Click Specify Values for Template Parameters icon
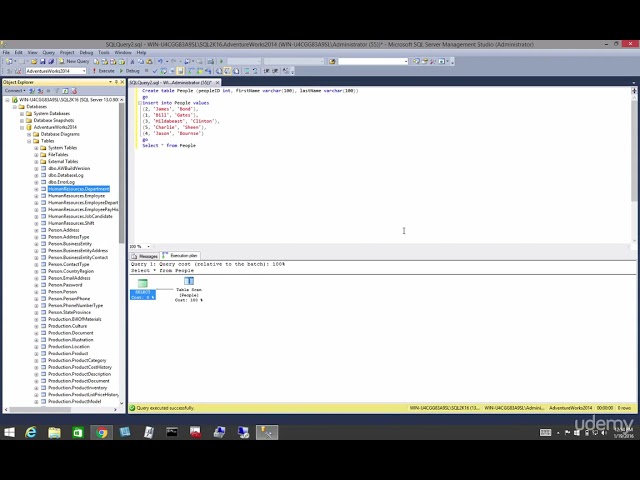The image size is (640, 480). pyautogui.click(x=286, y=71)
